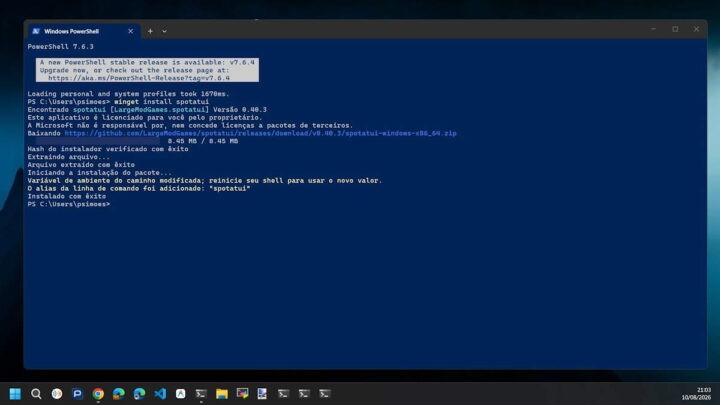
Task: Open the white A app taskbar icon
Action: [x=180, y=394]
